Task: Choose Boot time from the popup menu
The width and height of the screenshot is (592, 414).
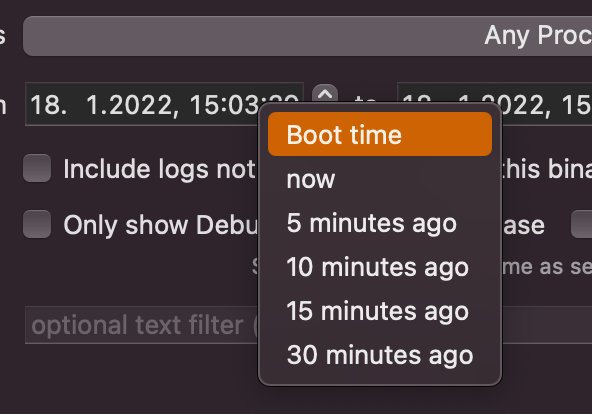Action: pos(380,134)
